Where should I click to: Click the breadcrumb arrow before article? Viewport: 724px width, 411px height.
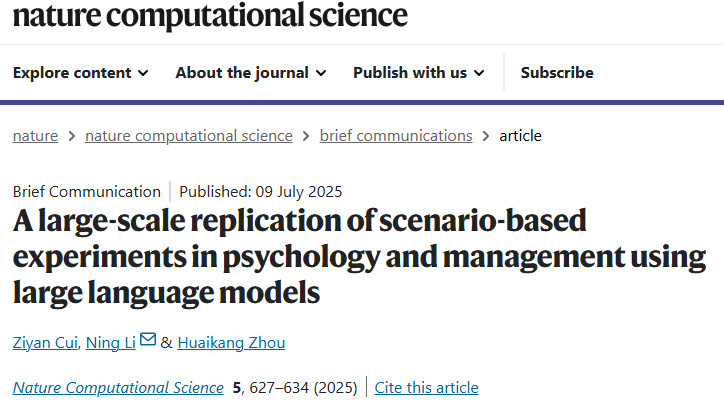pos(486,136)
